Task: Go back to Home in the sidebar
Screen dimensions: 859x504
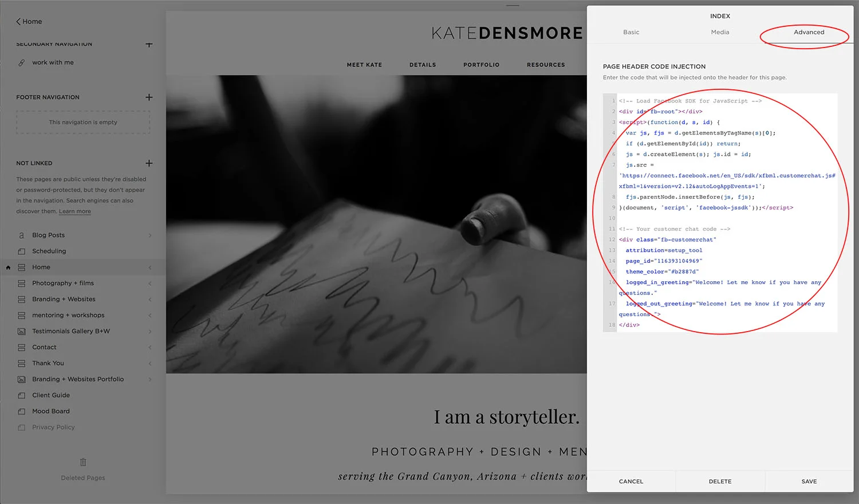Action: point(29,22)
